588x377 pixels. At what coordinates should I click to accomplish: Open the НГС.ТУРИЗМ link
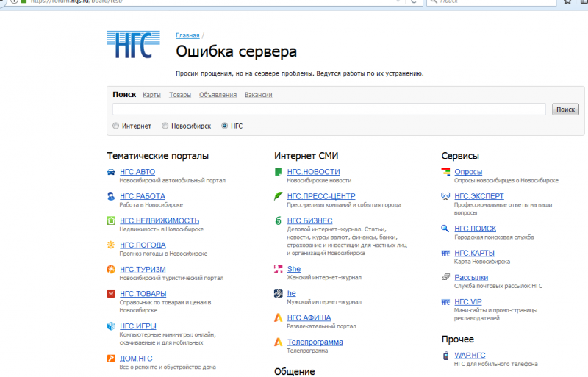(143, 270)
